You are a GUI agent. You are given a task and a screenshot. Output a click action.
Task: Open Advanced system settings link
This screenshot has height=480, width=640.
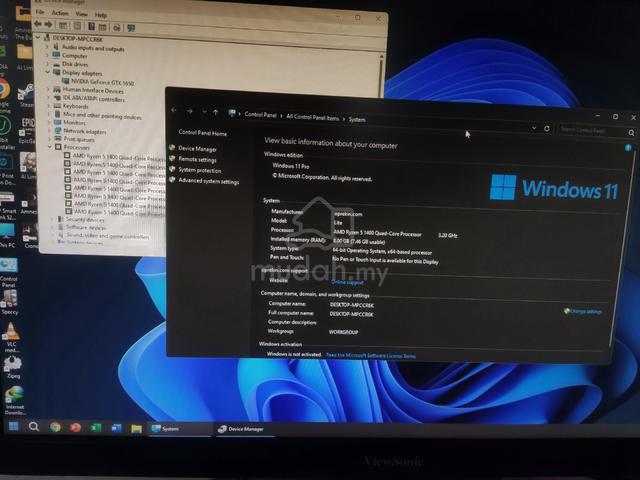[x=209, y=181]
